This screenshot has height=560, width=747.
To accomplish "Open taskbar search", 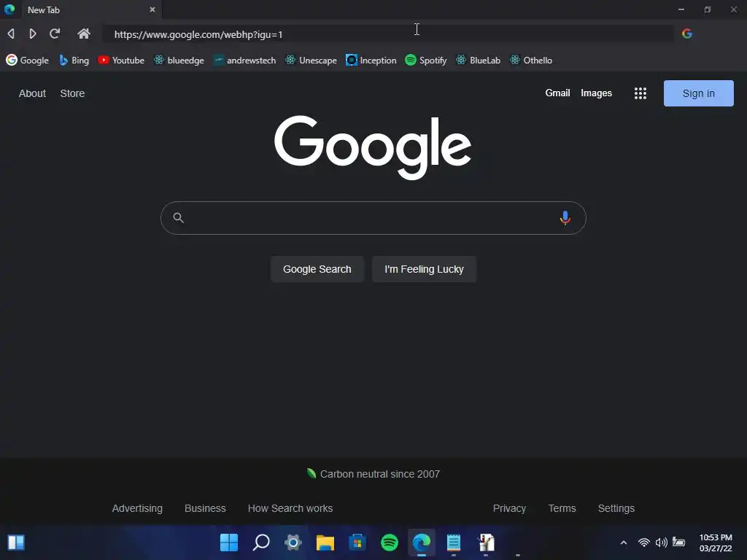I will click(261, 542).
